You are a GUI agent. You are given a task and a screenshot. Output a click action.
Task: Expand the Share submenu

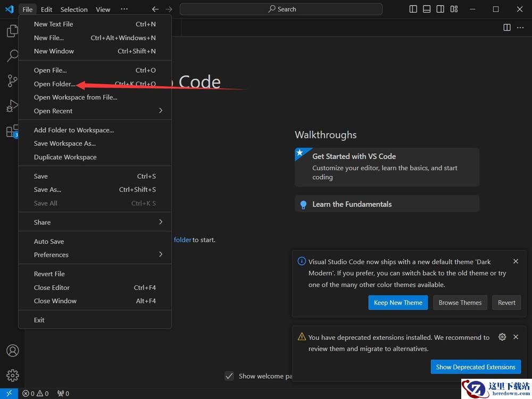click(x=95, y=222)
